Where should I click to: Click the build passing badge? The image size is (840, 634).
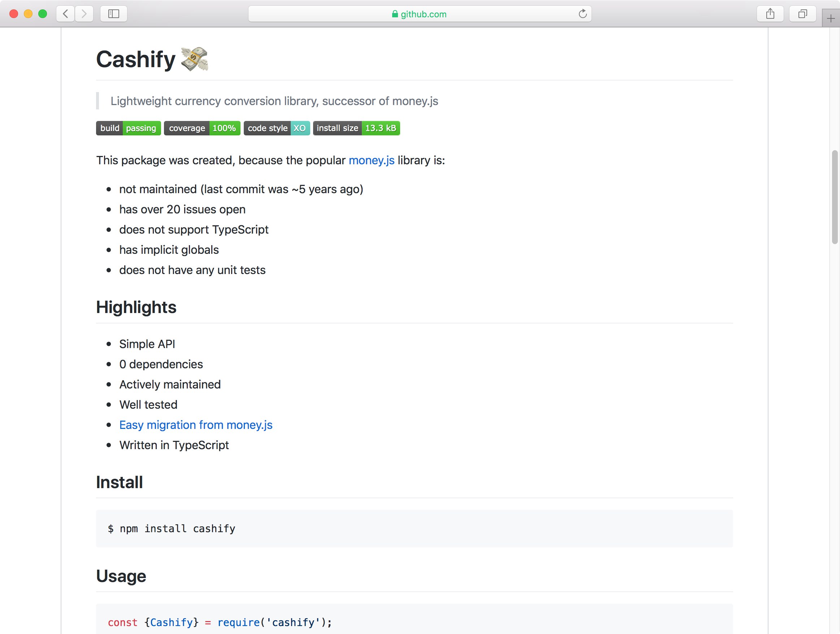tap(128, 128)
